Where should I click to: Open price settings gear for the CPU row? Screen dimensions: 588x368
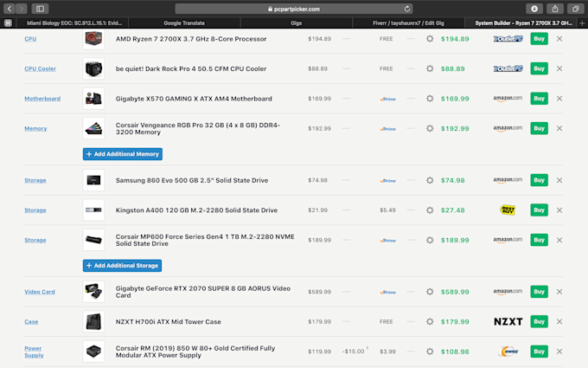[430, 39]
